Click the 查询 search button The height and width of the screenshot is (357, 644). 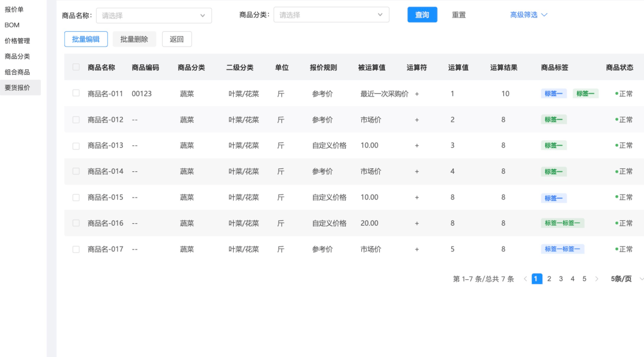(422, 15)
